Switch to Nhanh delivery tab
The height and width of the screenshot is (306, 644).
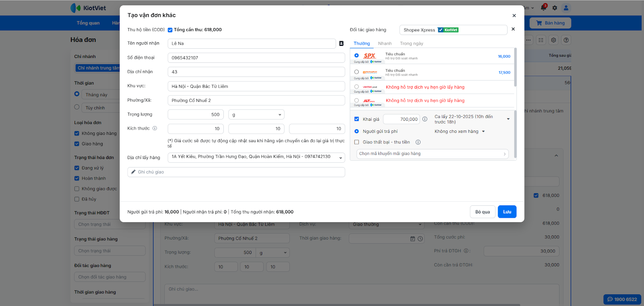[385, 43]
